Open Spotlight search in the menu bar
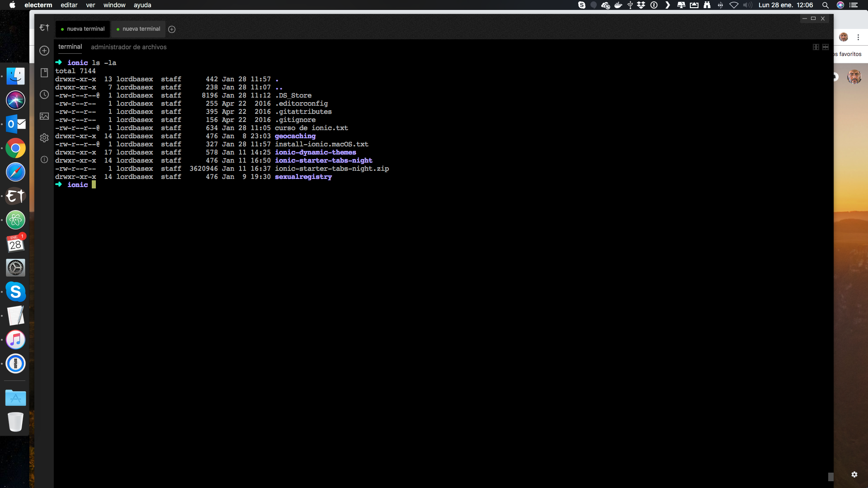 tap(825, 5)
